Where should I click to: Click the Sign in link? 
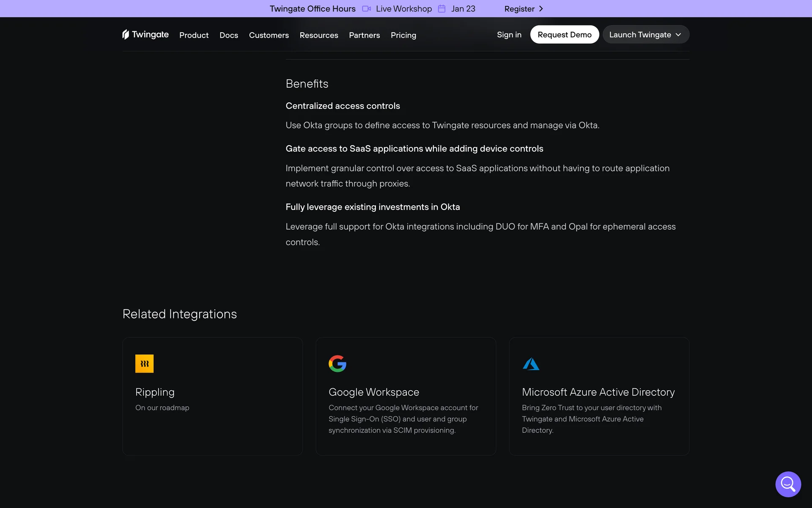pos(509,35)
